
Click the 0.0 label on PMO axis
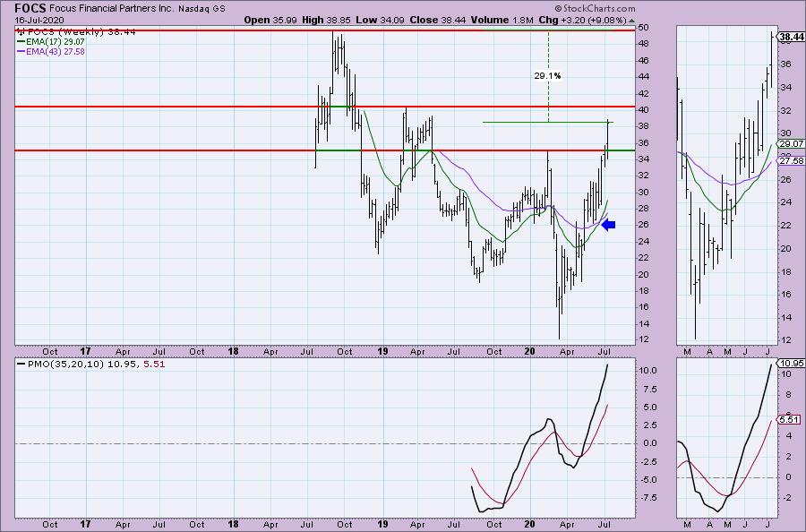650,443
